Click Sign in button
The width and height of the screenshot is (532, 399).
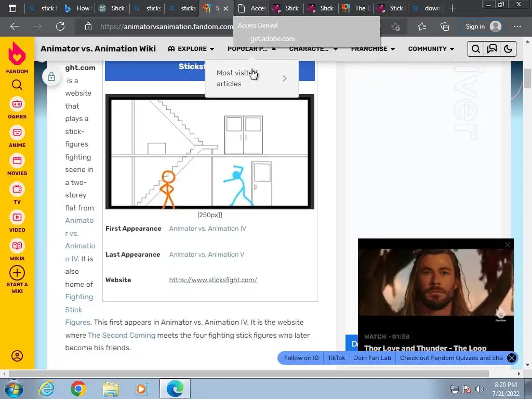(x=483, y=26)
